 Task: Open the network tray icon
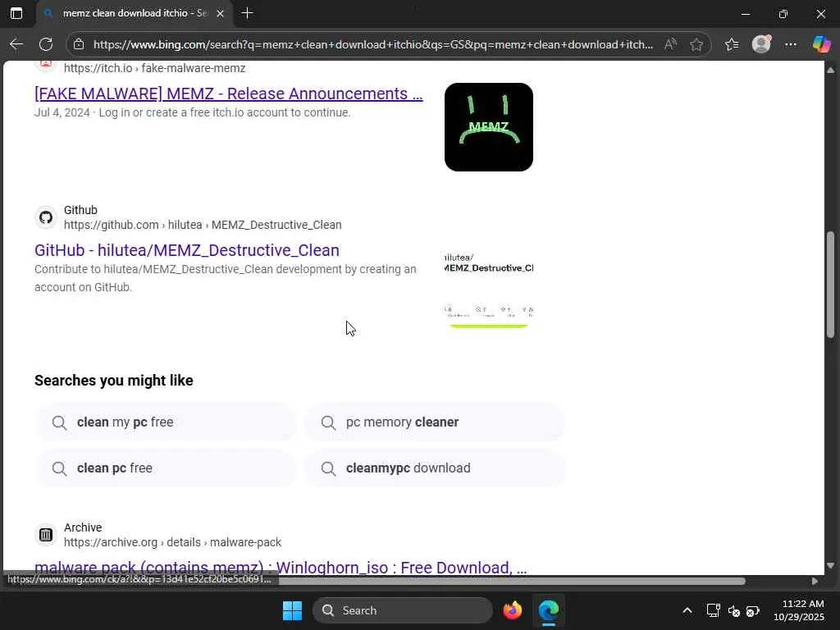(x=713, y=610)
